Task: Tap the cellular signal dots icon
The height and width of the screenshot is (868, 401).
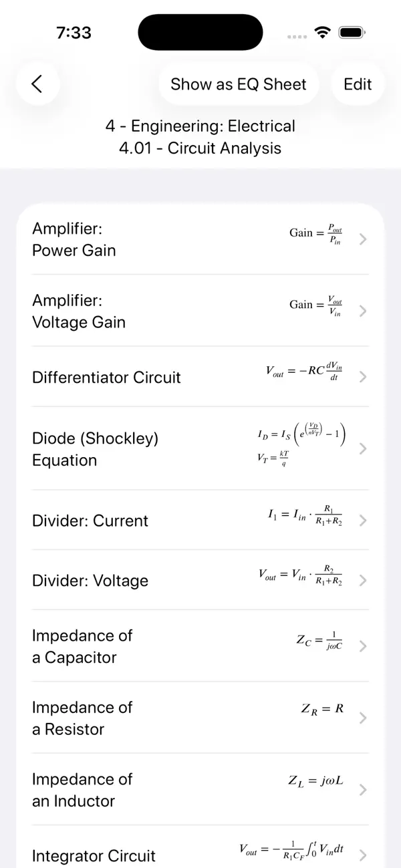Action: point(295,37)
